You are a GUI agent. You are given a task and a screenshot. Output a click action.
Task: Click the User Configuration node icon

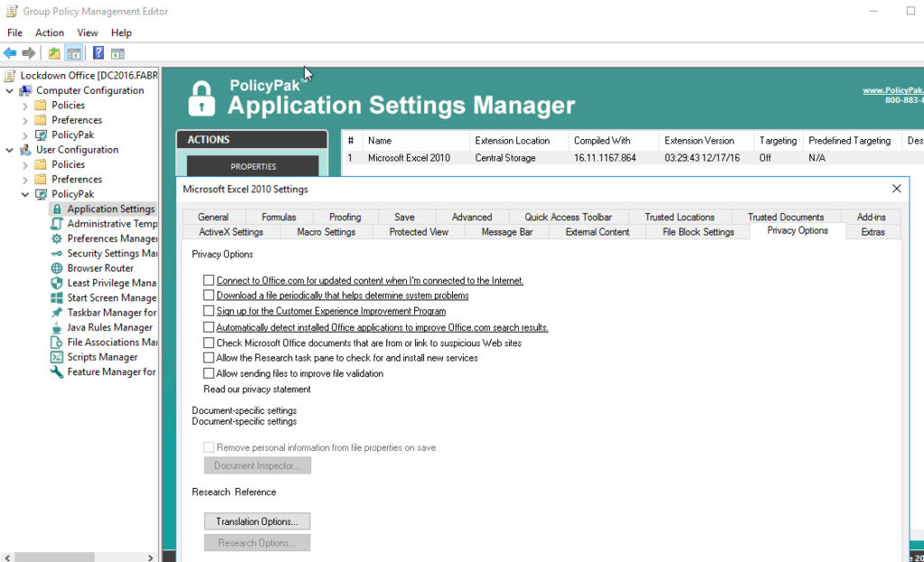point(25,150)
